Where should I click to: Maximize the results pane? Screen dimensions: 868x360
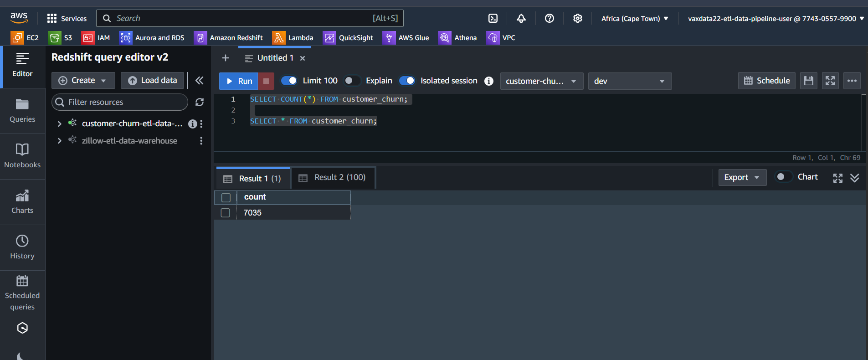pyautogui.click(x=838, y=178)
